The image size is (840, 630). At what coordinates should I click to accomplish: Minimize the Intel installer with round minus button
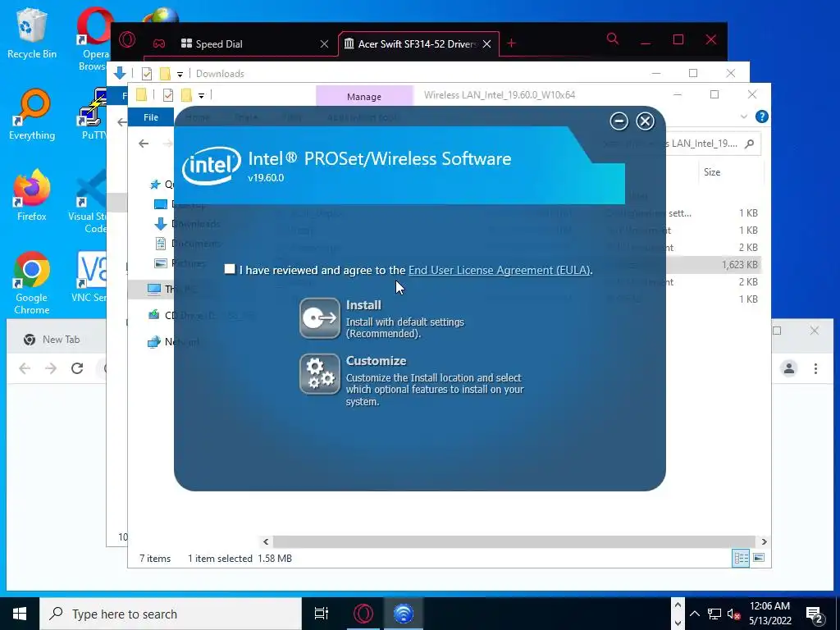[619, 121]
